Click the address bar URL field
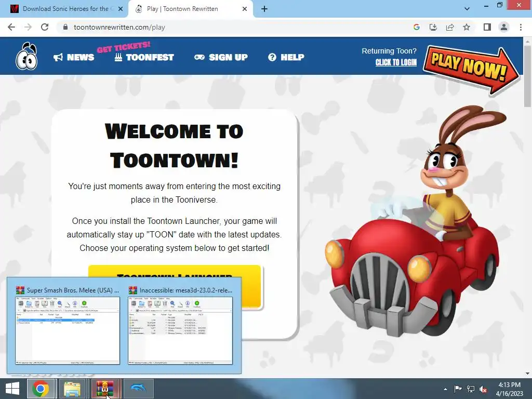532x399 pixels. (234, 27)
